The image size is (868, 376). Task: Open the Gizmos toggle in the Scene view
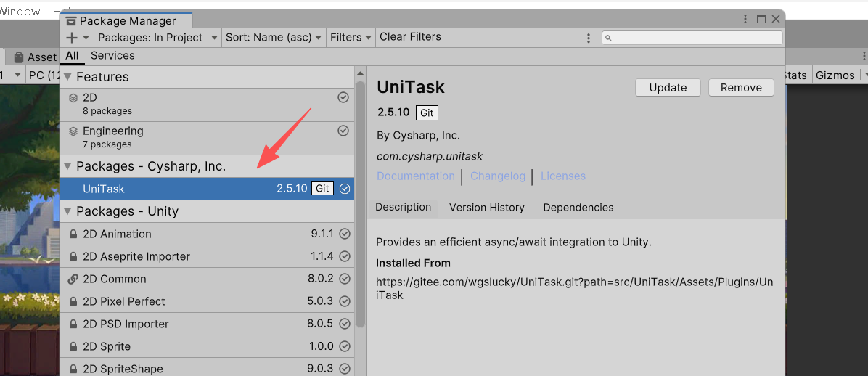(x=835, y=75)
